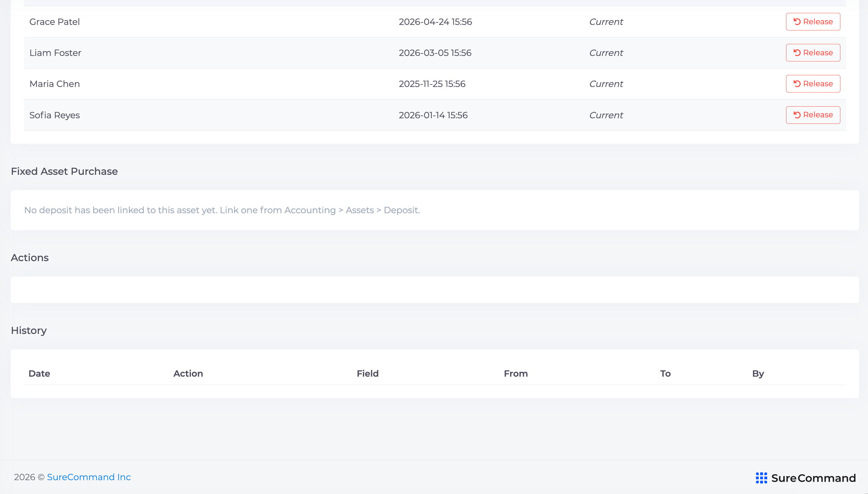Click Current status in Grace Patel row
The width and height of the screenshot is (868, 494).
click(x=606, y=22)
